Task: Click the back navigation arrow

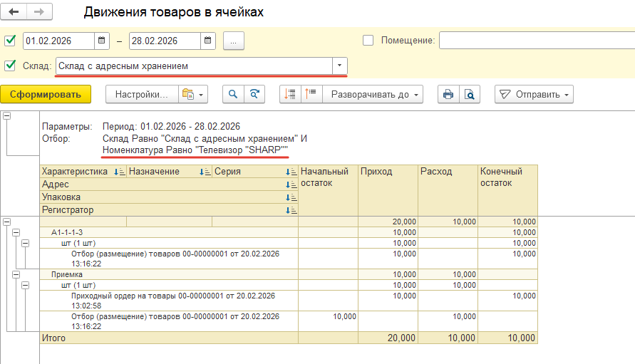Action: click(x=14, y=12)
